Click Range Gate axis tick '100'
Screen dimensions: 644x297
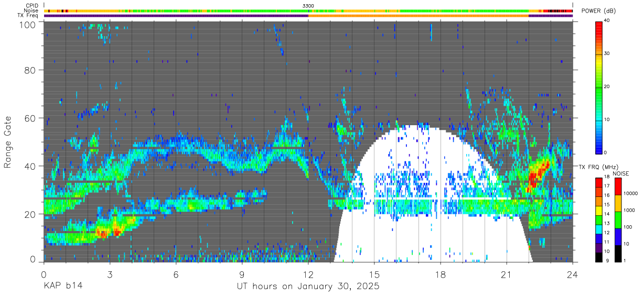[27, 25]
